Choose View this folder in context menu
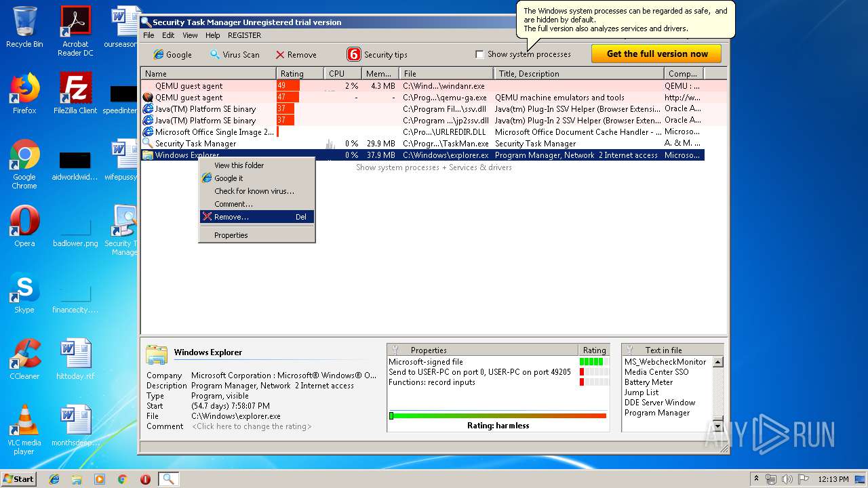 pyautogui.click(x=256, y=165)
